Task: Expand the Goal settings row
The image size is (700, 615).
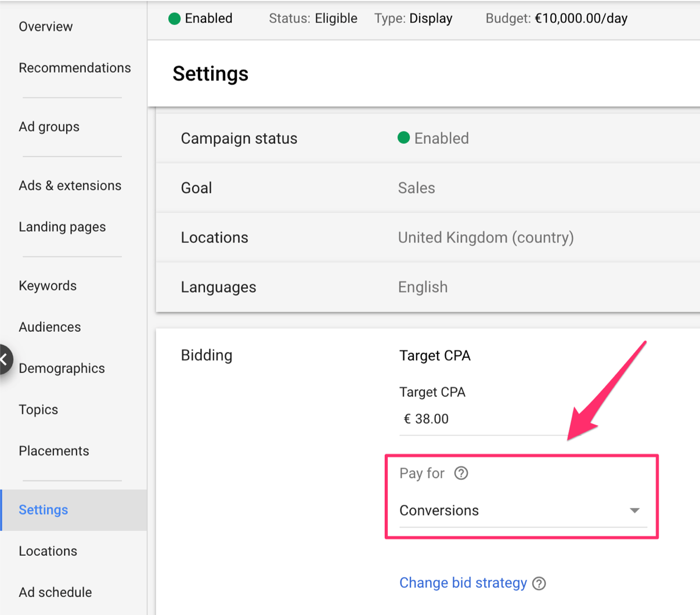Action: tap(428, 188)
